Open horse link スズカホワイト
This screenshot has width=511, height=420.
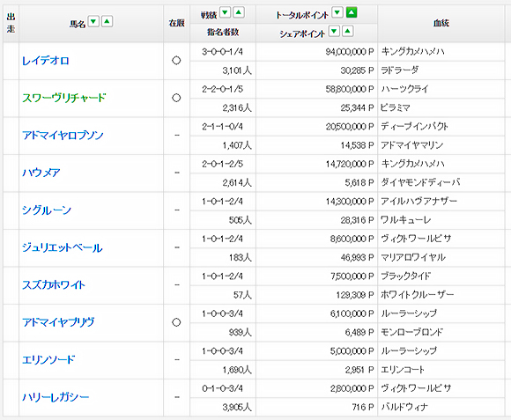coord(54,285)
